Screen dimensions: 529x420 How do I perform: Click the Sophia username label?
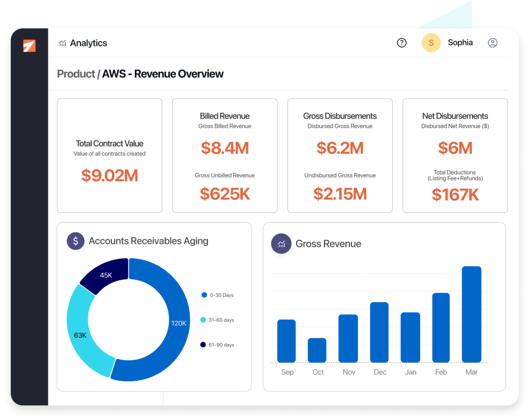pos(460,43)
